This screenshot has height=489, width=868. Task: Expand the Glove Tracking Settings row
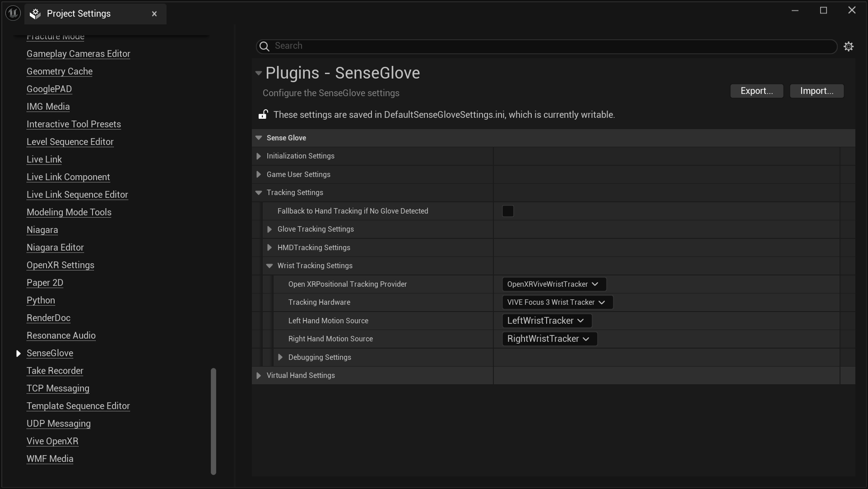pos(269,229)
